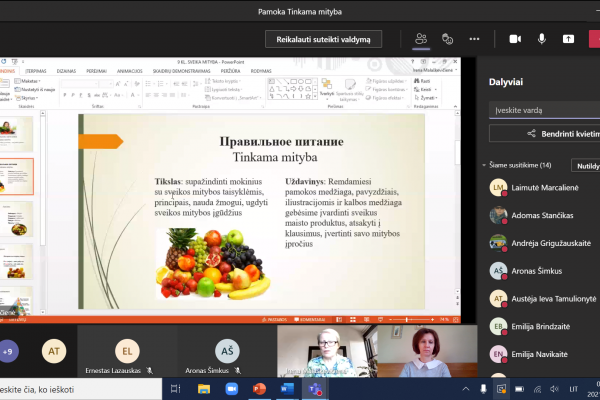This screenshot has height=400, width=600.
Task: Expand Lygiuoti tekstą dropdown
Action: point(224,90)
